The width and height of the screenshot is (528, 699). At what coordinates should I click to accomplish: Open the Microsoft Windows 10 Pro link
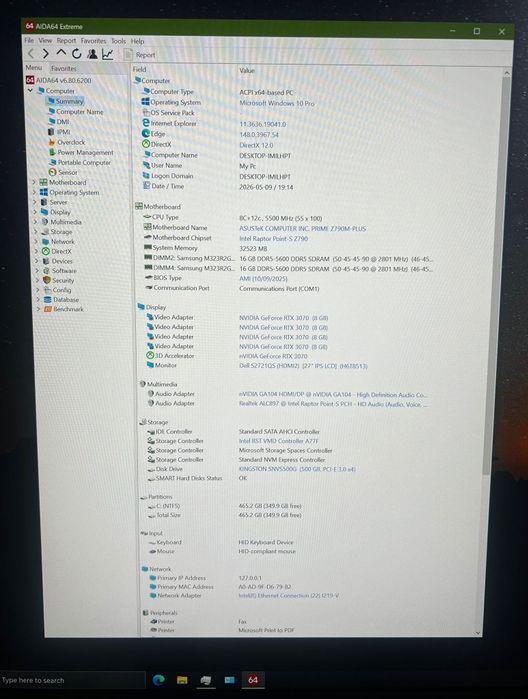tap(276, 103)
